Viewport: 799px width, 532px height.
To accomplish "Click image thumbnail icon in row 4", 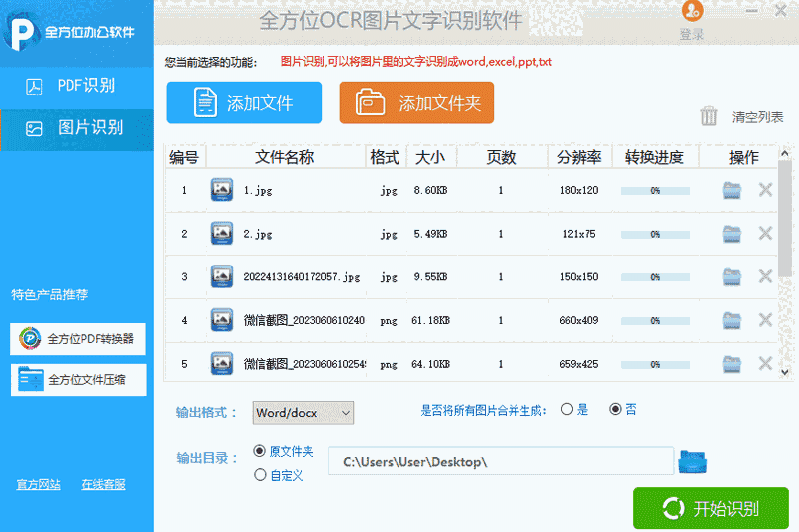I will 222,320.
